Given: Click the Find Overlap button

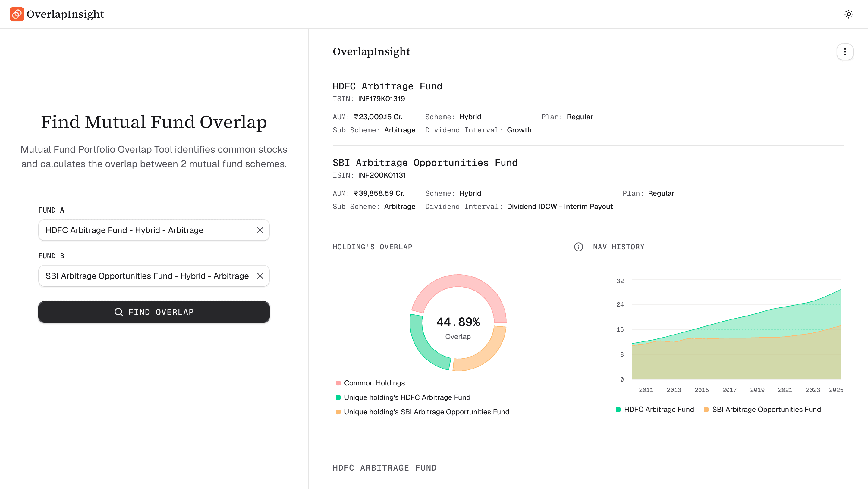Looking at the screenshot, I should [154, 312].
